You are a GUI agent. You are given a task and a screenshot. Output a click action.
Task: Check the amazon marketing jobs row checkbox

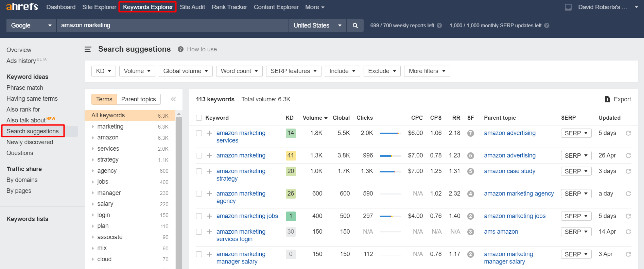point(199,216)
